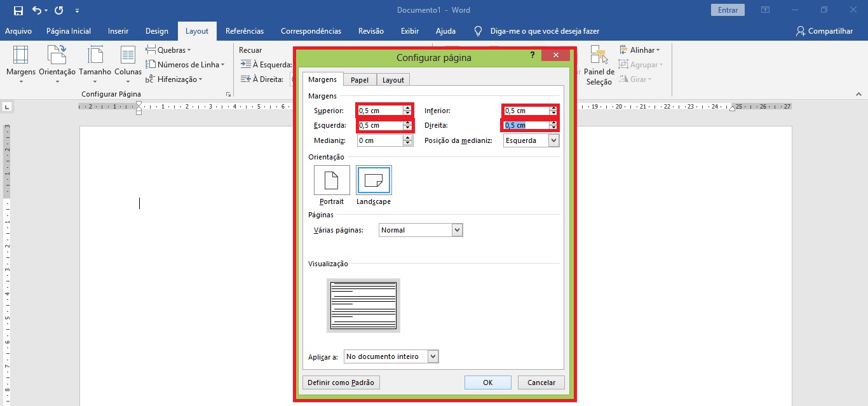Expand the Várias páginas dropdown
868x406 pixels.
click(x=457, y=230)
